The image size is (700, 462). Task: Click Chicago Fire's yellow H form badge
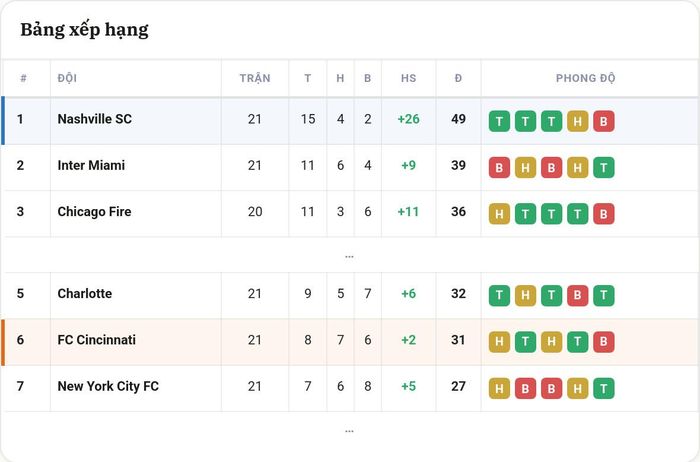499,214
